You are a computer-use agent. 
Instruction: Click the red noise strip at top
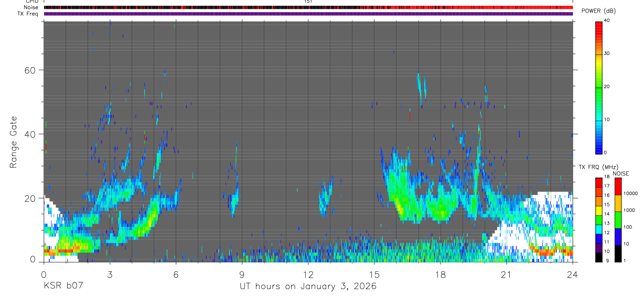tap(308, 7)
